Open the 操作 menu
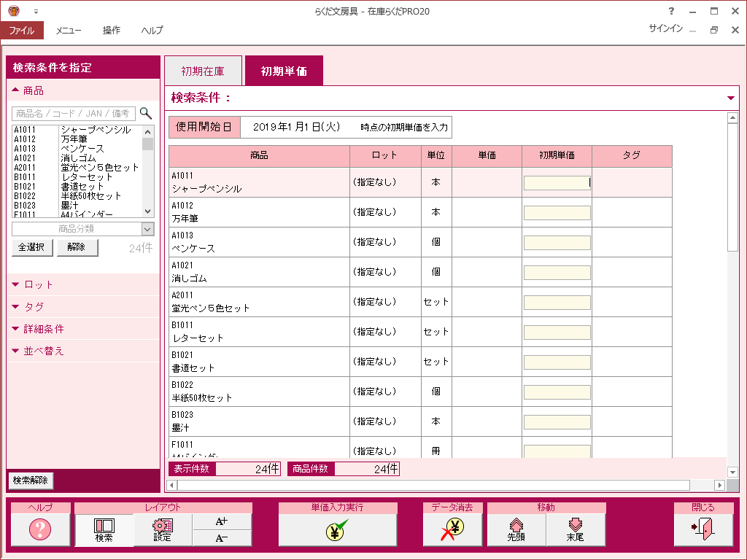Screen dimensions: 747x560 (112, 31)
